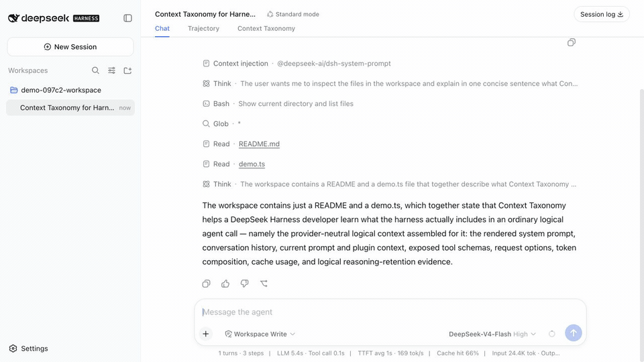
Task: Give thumbs down to response
Action: (244, 283)
